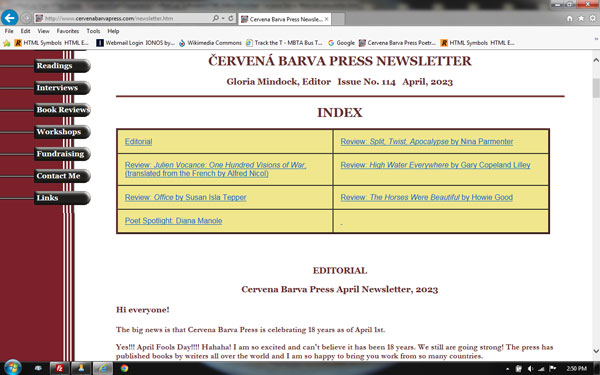Open Google Chrome from the taskbar
This screenshot has width=600, height=375.
[124, 368]
